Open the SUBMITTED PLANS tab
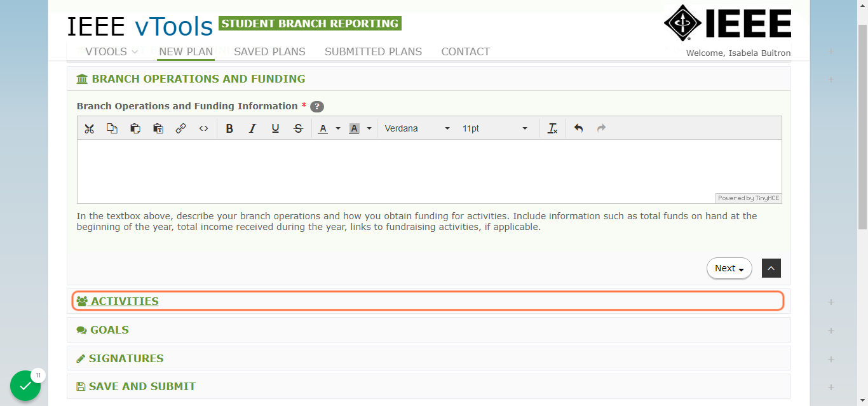 (373, 51)
